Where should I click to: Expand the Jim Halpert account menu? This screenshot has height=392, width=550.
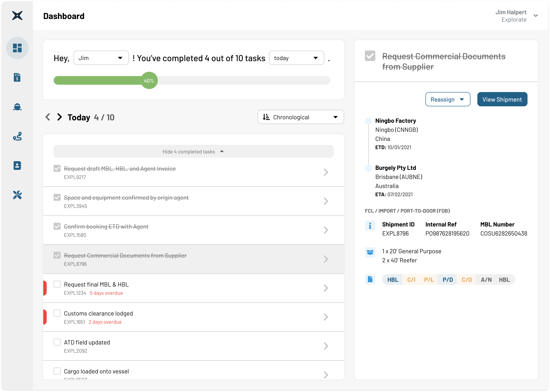(x=536, y=16)
